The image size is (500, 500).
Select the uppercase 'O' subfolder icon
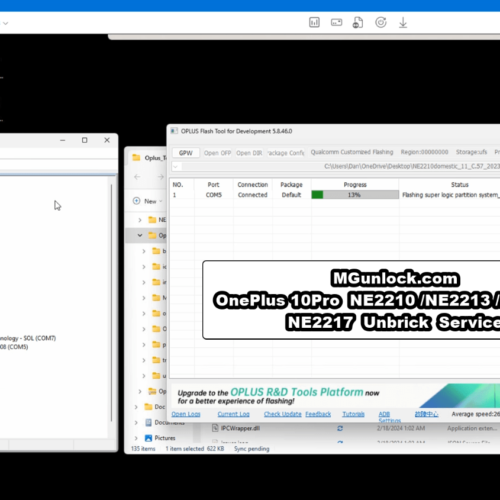(156, 329)
